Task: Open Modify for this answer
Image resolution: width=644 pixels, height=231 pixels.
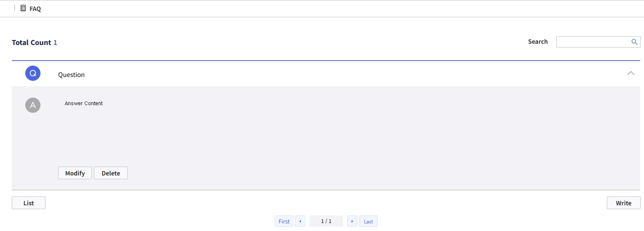Action: (75, 173)
